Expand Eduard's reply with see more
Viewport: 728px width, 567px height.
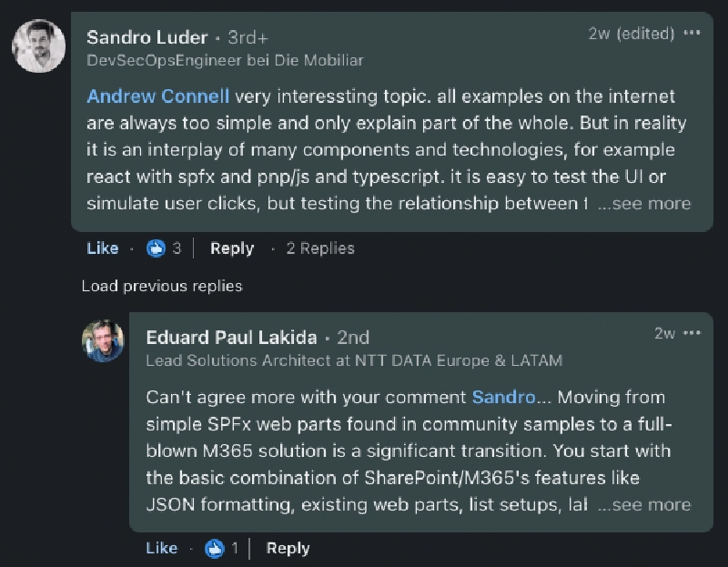tap(644, 504)
